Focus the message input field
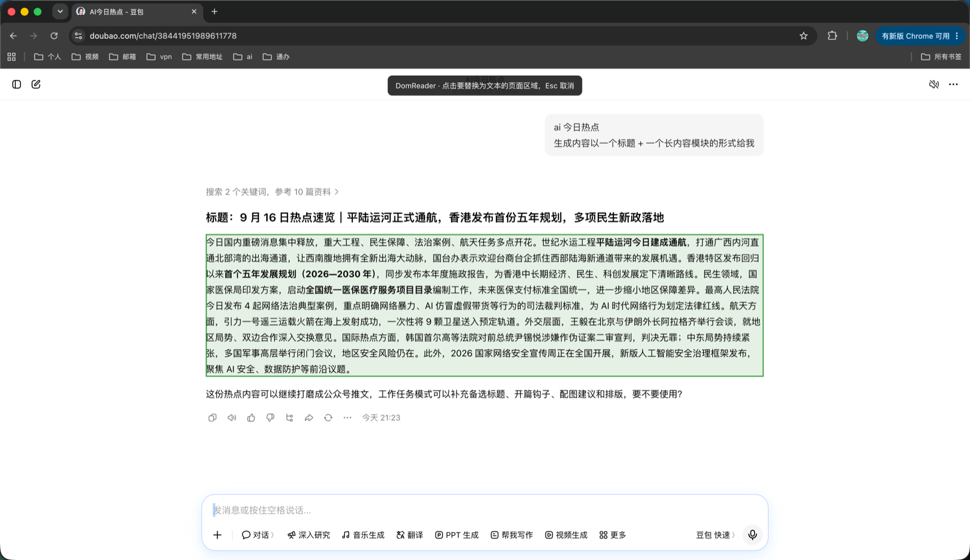This screenshot has width=970, height=560. click(485, 510)
